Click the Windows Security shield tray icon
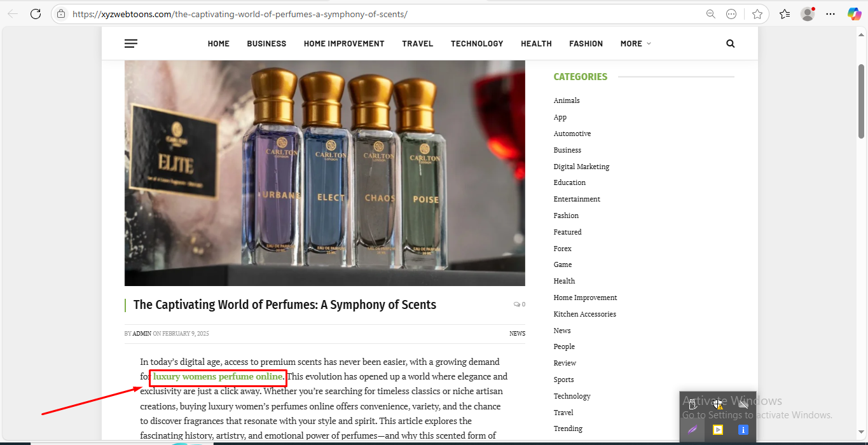Viewport: 868px width, 445px height. 717,404
